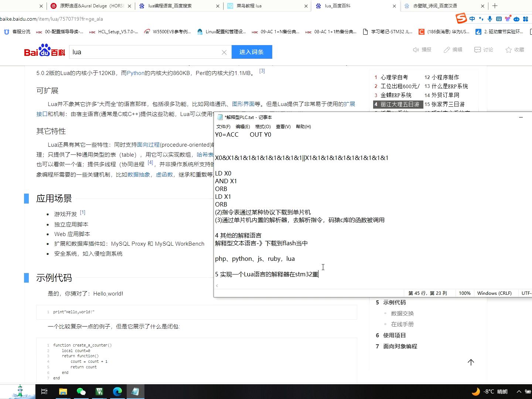The width and height of the screenshot is (532, 399).
Task: Open WeChat from the taskbar
Action: tap(81, 392)
